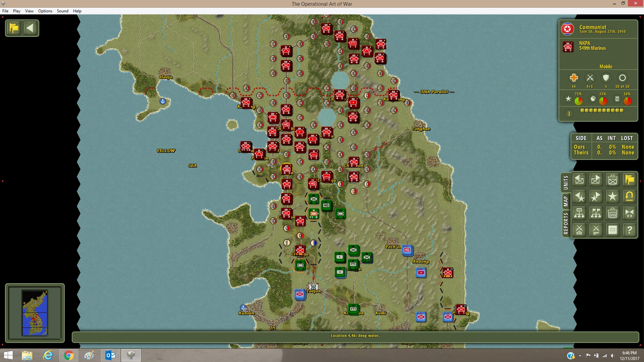The width and height of the screenshot is (644, 362).
Task: Click the left arrow button beside flags
Action: click(x=30, y=28)
